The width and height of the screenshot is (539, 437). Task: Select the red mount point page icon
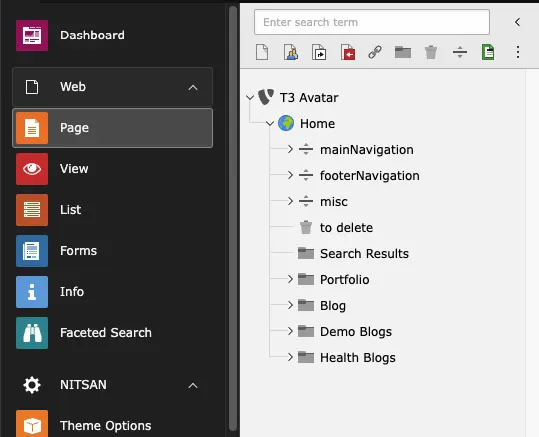coord(348,52)
